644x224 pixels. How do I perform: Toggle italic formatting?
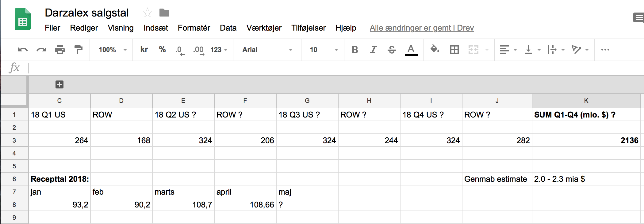point(373,50)
